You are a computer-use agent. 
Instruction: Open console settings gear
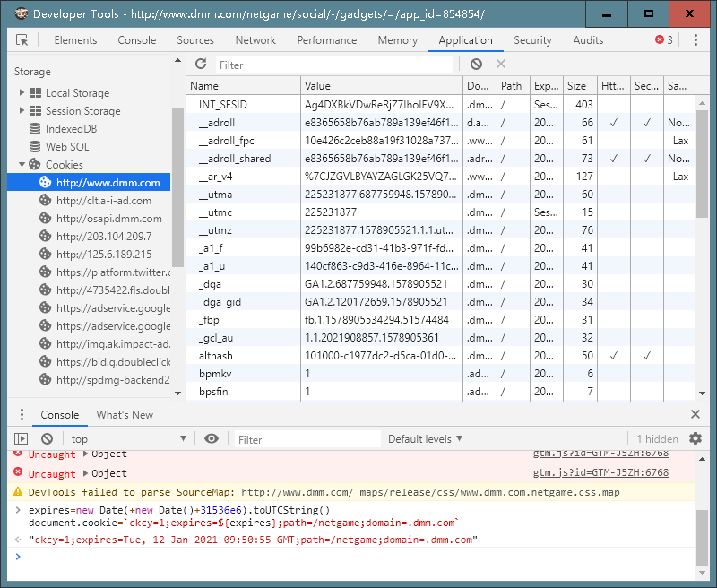[x=695, y=439]
